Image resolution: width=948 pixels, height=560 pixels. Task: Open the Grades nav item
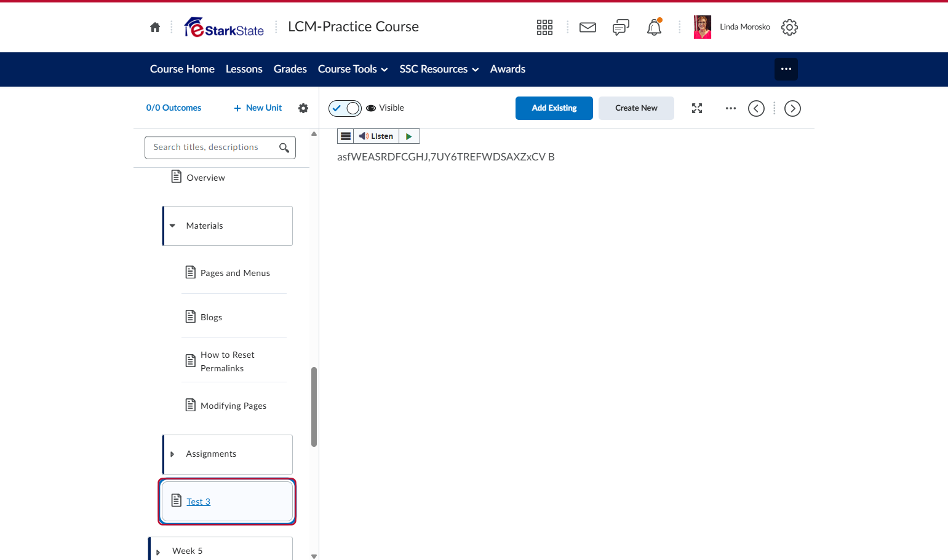(x=290, y=69)
